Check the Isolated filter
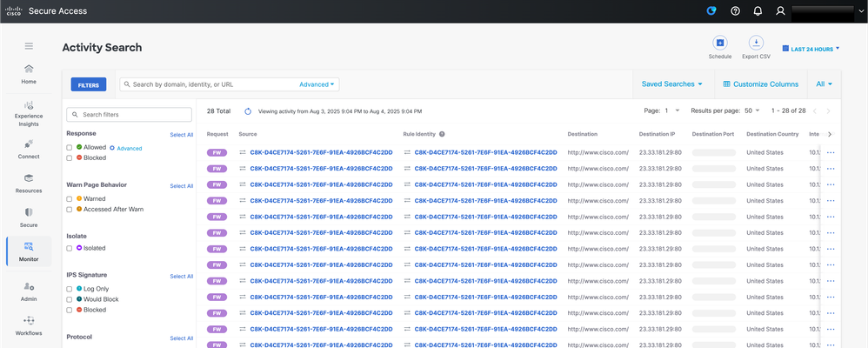868x348 pixels. pos(70,248)
